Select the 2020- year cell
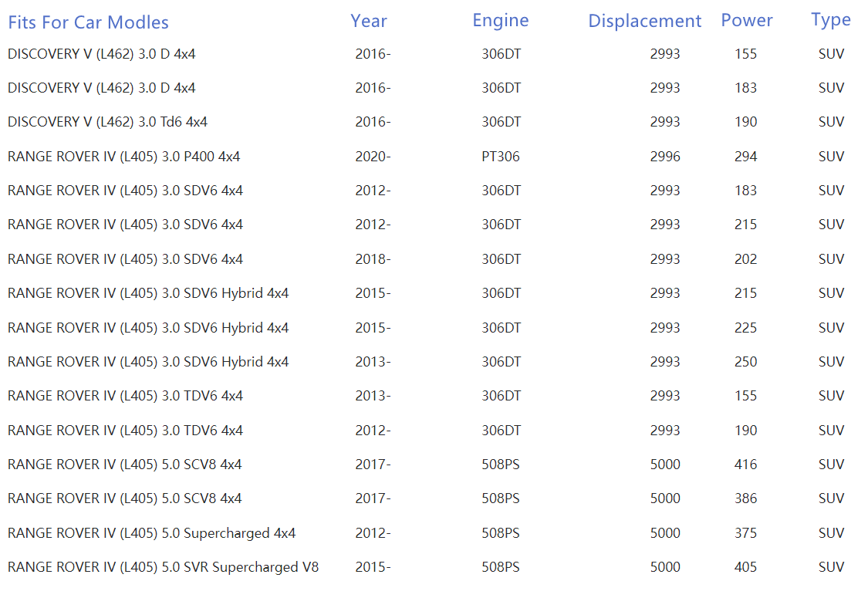This screenshot has width=868, height=598. pyautogui.click(x=373, y=157)
